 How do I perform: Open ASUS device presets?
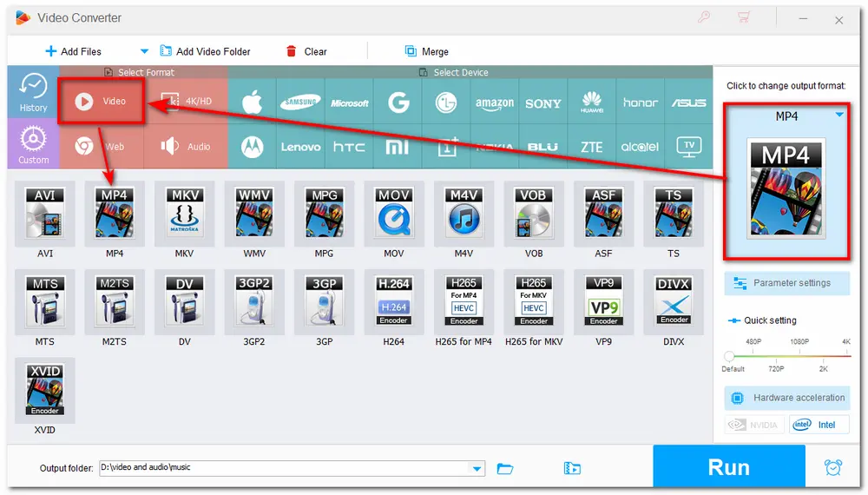pyautogui.click(x=688, y=102)
